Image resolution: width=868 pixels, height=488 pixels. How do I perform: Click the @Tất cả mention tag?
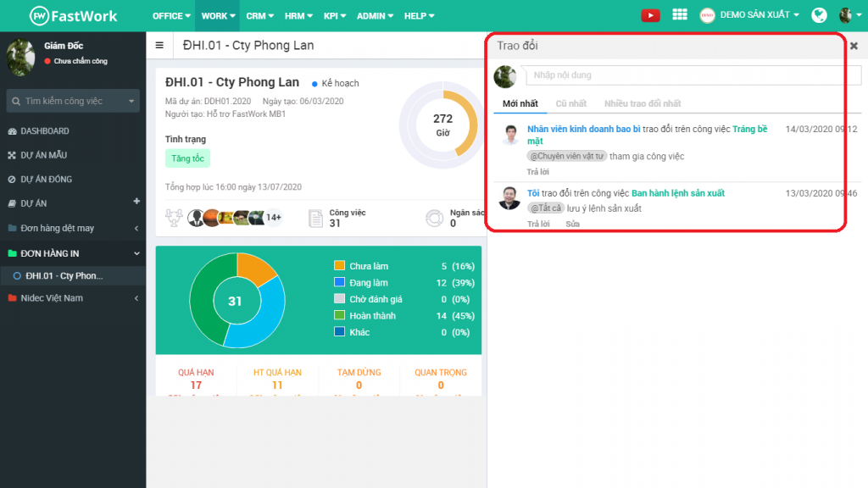(x=546, y=208)
